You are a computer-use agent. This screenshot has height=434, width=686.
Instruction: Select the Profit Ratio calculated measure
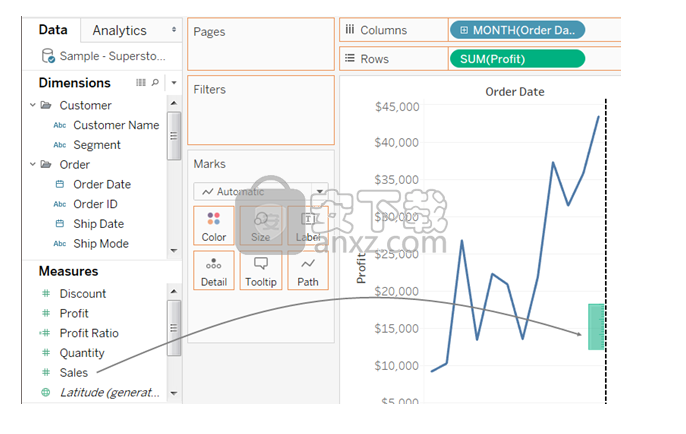pyautogui.click(x=89, y=333)
